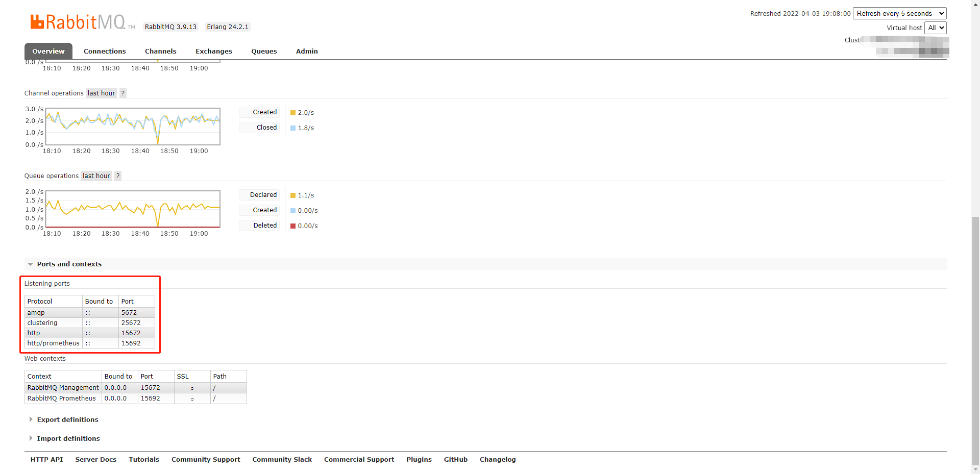Open the Commercial Support link
This screenshot has height=474, width=980.
tap(359, 459)
